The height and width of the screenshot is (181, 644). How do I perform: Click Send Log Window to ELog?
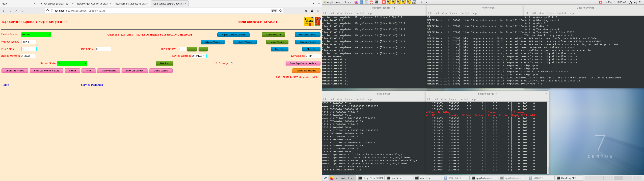(x=46, y=71)
